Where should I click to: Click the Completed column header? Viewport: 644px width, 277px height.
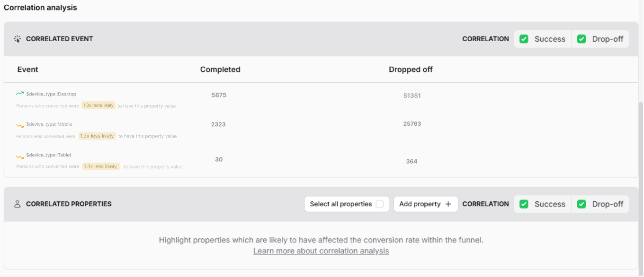(220, 69)
